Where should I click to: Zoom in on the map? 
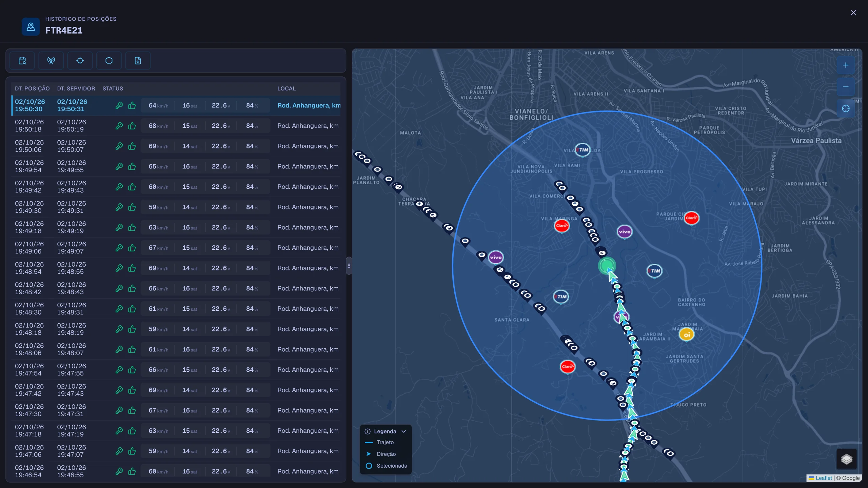click(x=846, y=65)
